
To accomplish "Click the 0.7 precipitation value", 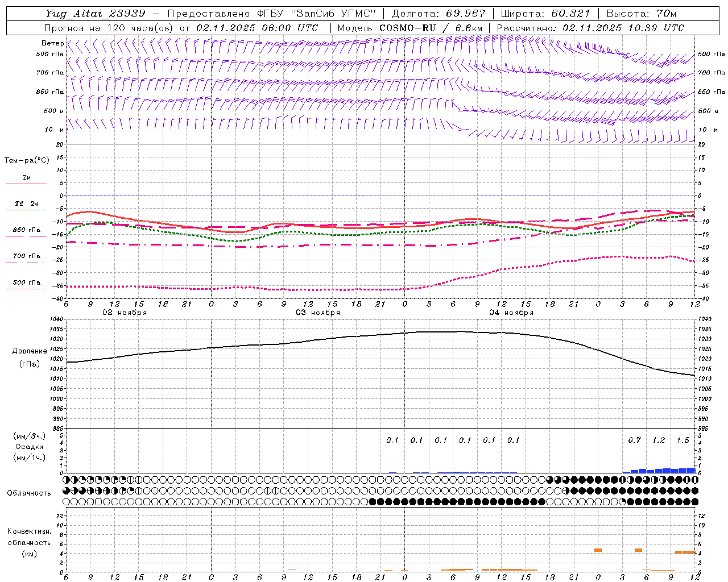I will (x=634, y=440).
